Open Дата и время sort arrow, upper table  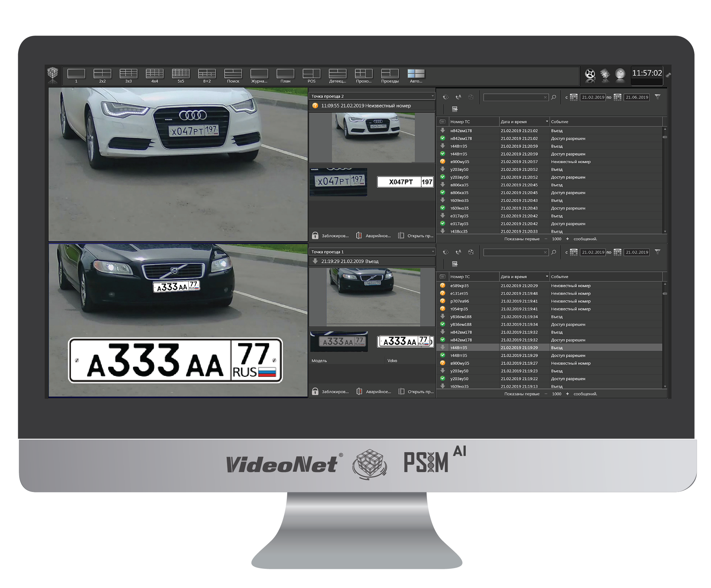547,122
